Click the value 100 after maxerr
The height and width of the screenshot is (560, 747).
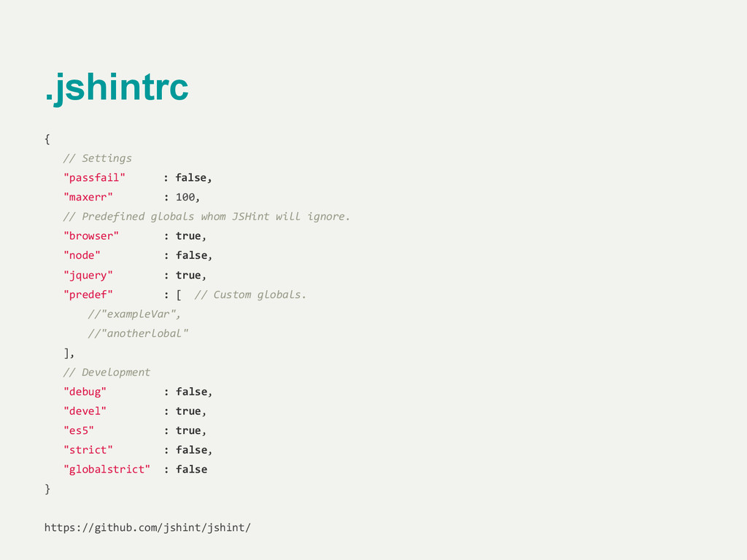point(185,197)
